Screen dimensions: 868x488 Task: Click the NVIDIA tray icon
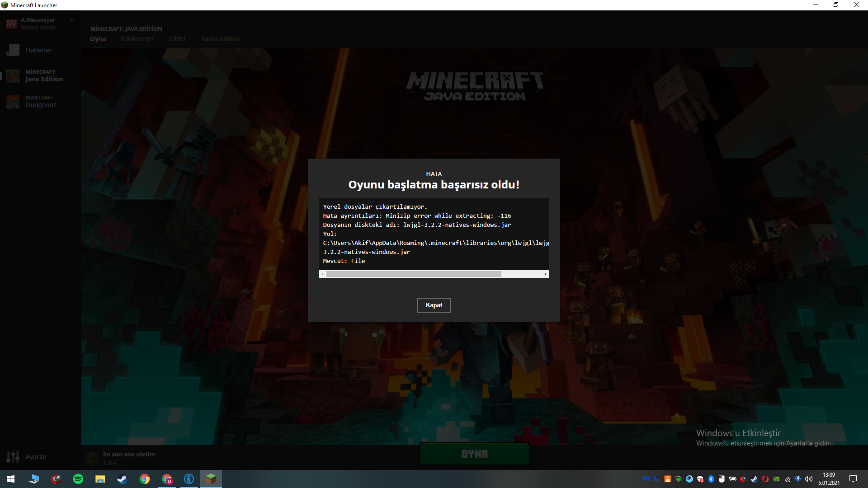(x=776, y=479)
